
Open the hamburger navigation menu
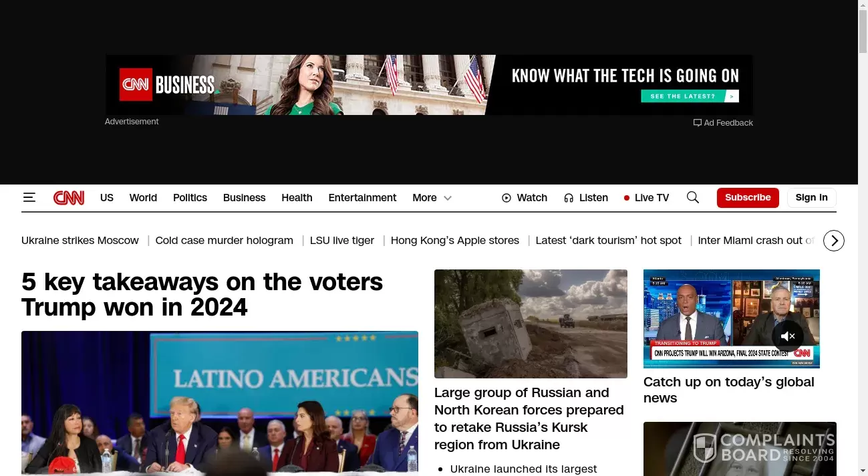click(29, 197)
